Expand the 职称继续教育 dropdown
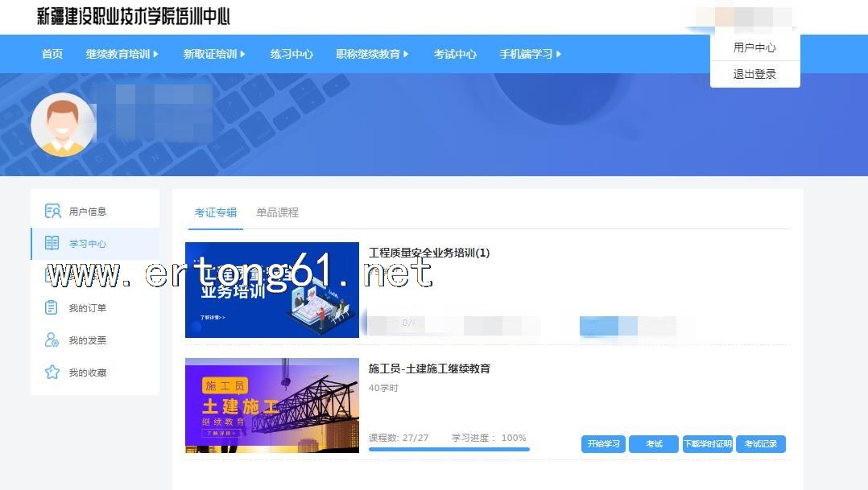Viewport: 868px width, 490px height. 372,54
